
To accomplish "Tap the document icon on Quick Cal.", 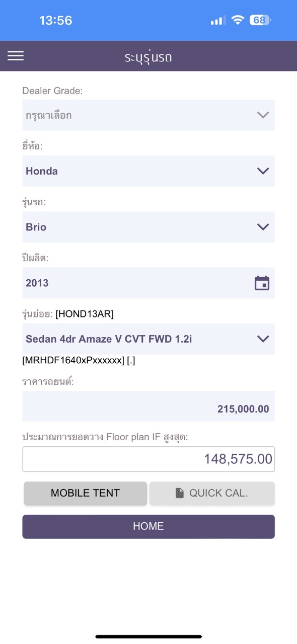I will [180, 493].
